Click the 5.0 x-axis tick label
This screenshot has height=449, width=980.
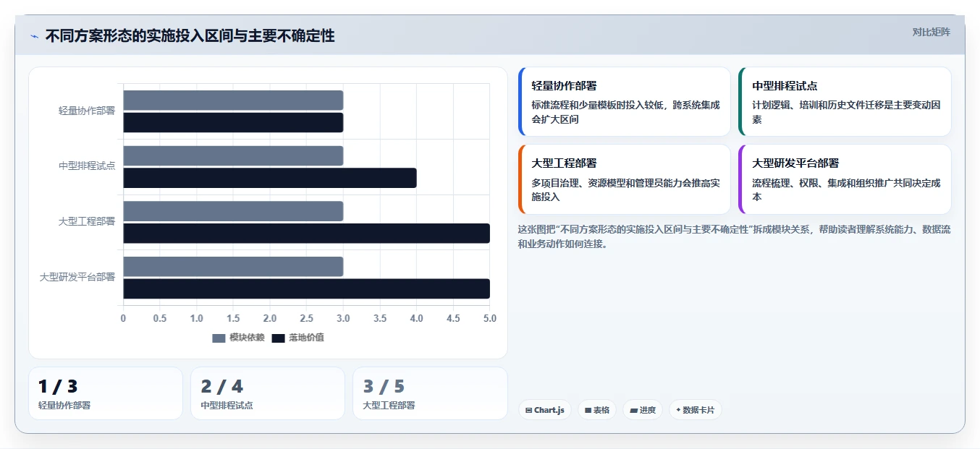(490, 318)
